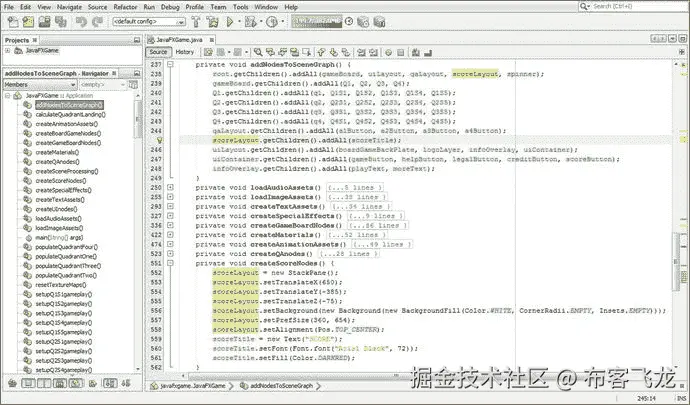Click the Comment icon in editor toolbar
This screenshot has height=405, width=690.
pyautogui.click(x=415, y=52)
